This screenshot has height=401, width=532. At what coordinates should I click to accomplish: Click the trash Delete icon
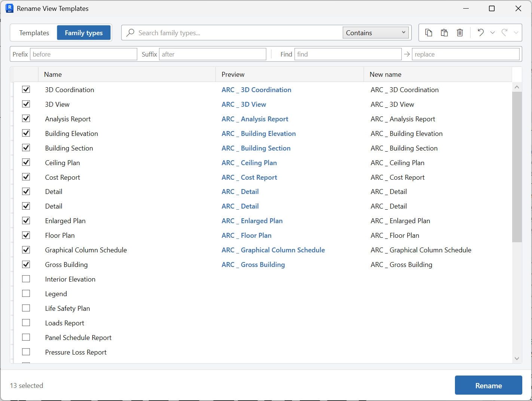click(460, 33)
